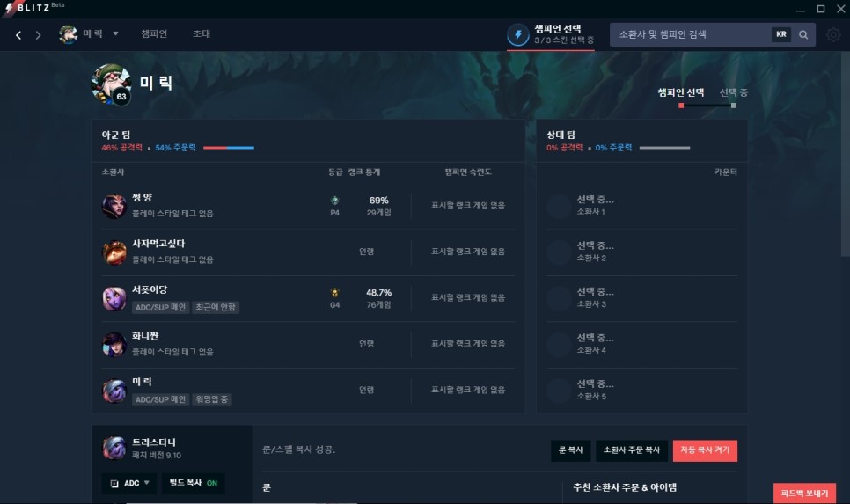Maximize the Blitz window
This screenshot has height=504, width=850.
(x=821, y=9)
